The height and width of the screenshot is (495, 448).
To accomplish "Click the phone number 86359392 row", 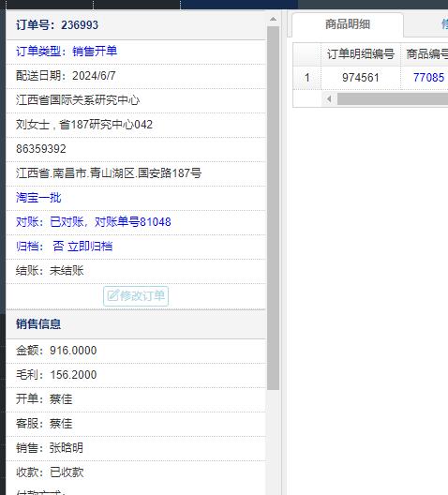I will point(136,149).
